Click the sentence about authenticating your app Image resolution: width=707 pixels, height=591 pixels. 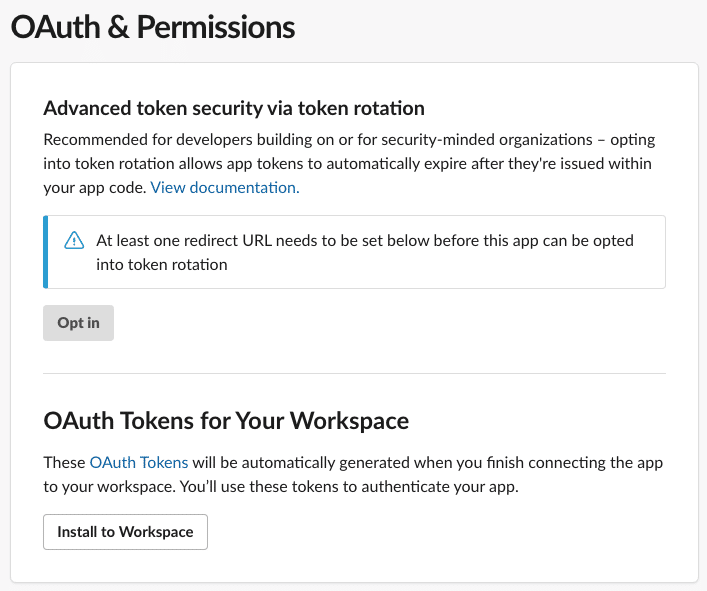pyautogui.click(x=349, y=487)
